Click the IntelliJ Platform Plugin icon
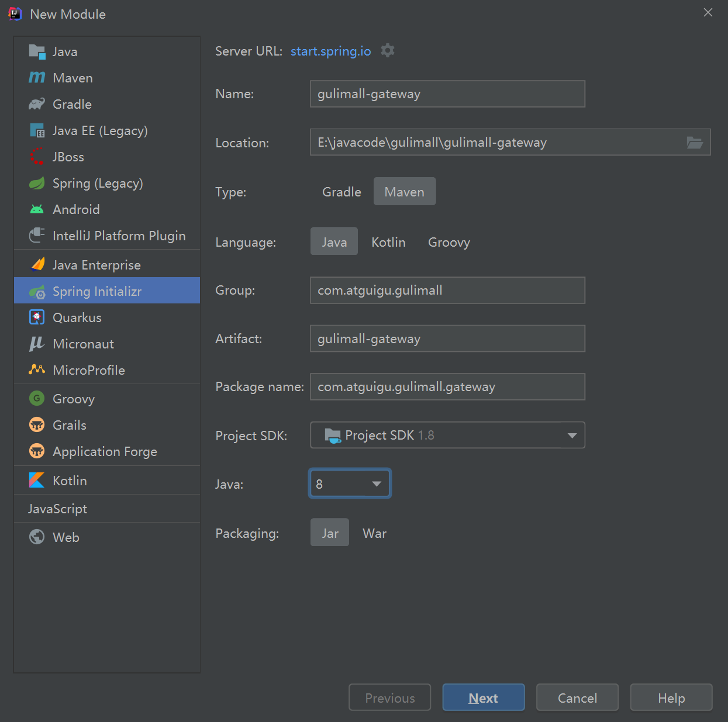Image resolution: width=728 pixels, height=722 pixels. 37,235
